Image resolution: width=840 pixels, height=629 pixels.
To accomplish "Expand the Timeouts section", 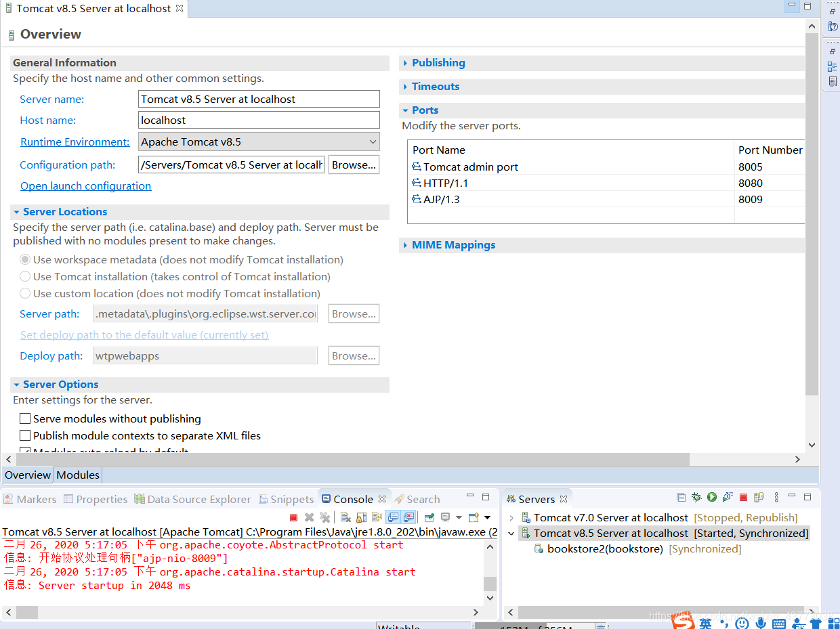I will click(405, 87).
